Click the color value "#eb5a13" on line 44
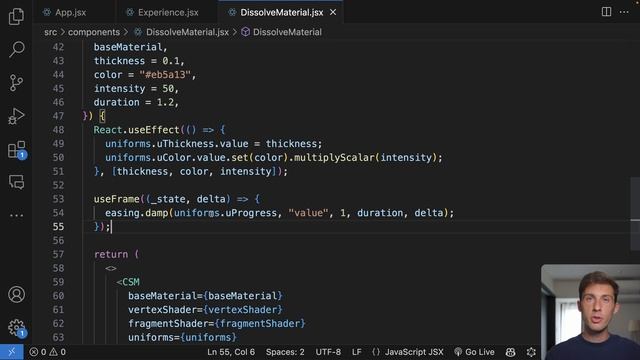This screenshot has height=360, width=640. tap(165, 75)
